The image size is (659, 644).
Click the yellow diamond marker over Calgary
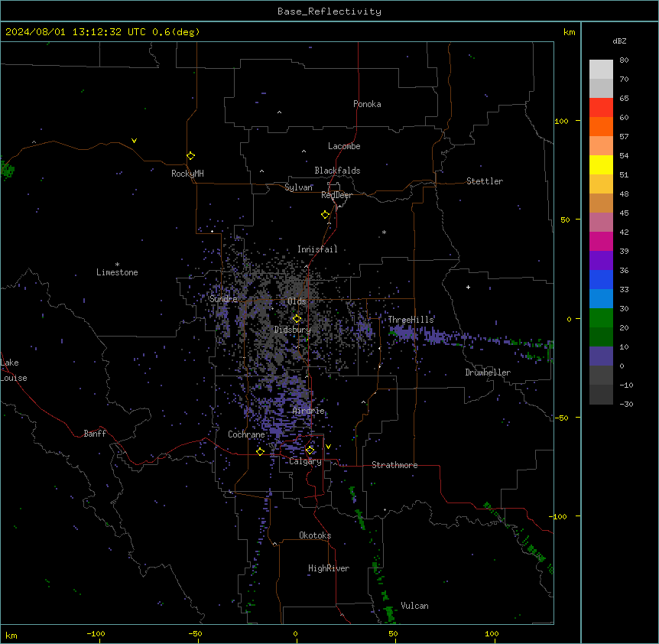pyautogui.click(x=310, y=450)
